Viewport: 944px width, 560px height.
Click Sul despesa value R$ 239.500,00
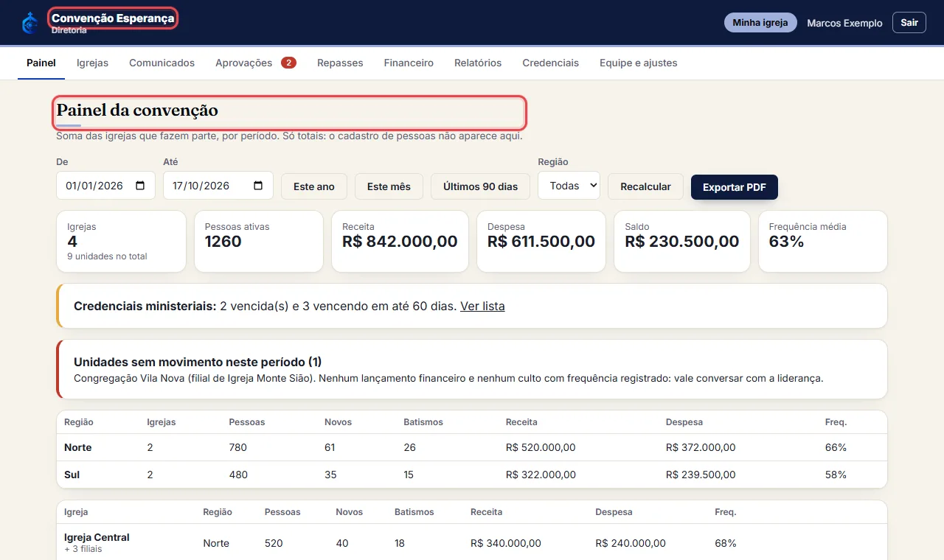pos(701,475)
